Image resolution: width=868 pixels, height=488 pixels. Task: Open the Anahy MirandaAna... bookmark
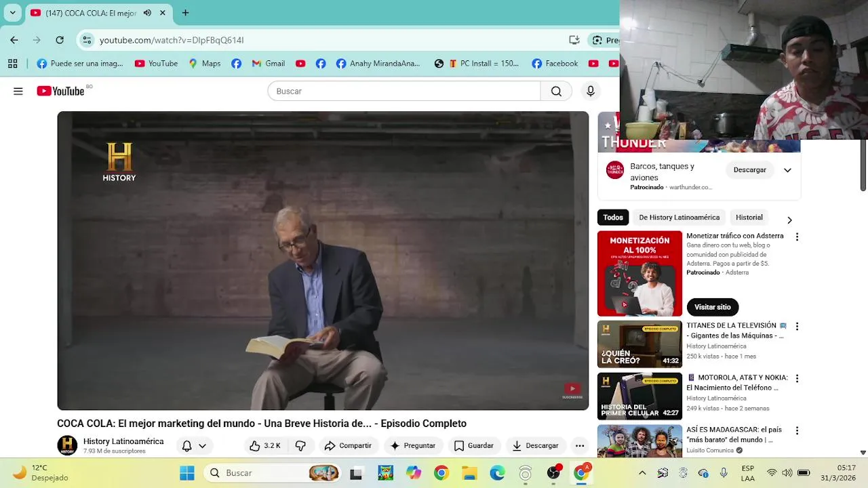pos(378,63)
